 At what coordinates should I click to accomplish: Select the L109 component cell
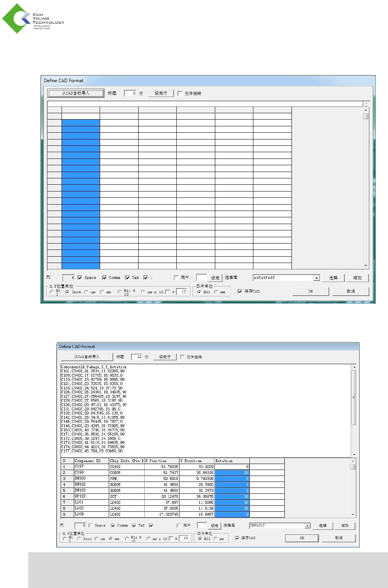tap(91, 514)
